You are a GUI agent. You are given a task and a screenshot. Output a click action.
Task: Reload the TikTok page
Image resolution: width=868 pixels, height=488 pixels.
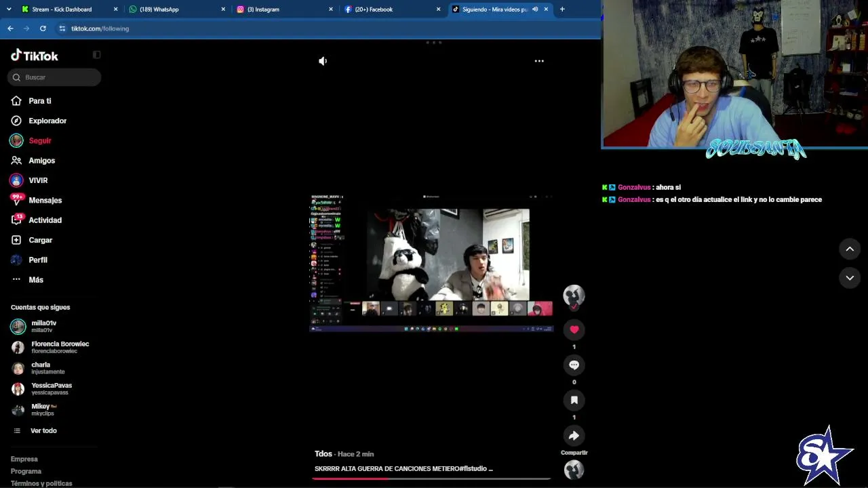coord(43,28)
